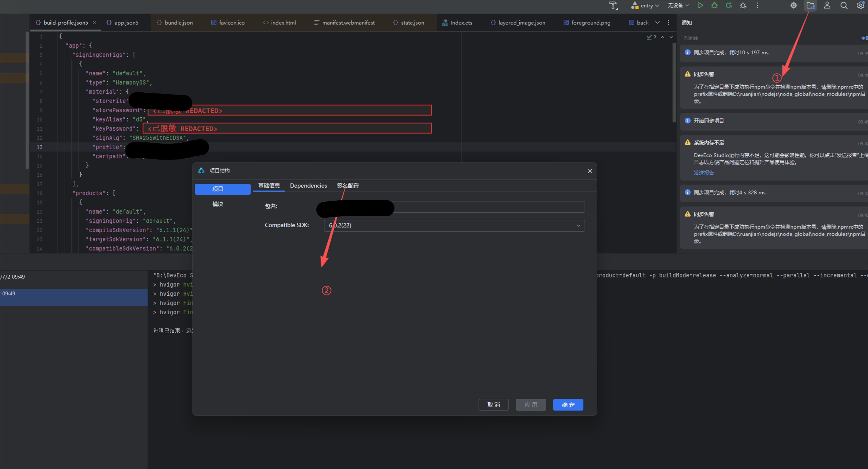The width and height of the screenshot is (868, 469).
Task: Switch to the index.html editor tab
Action: (x=280, y=23)
